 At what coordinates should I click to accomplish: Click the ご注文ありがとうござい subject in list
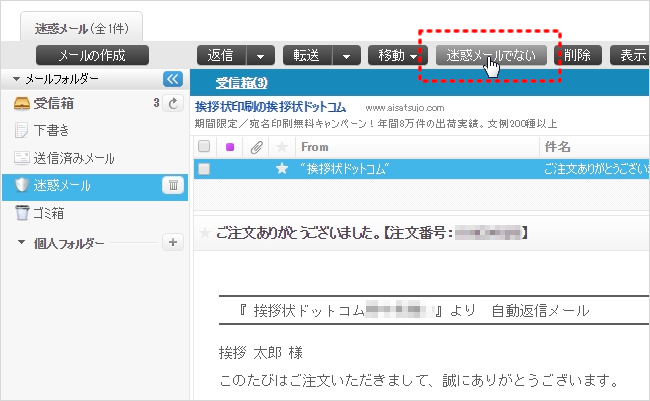point(596,169)
